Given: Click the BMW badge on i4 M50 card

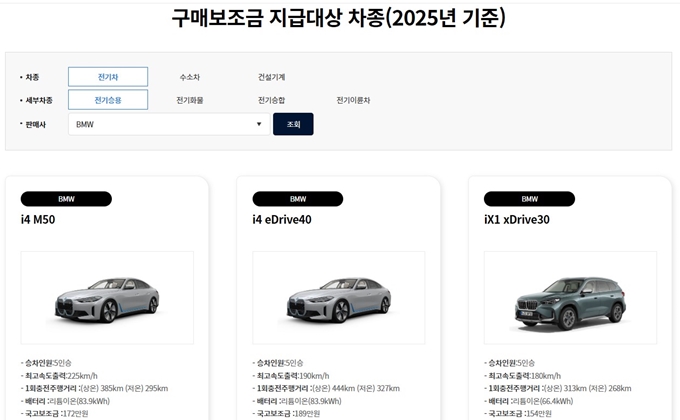Looking at the screenshot, I should [66, 199].
